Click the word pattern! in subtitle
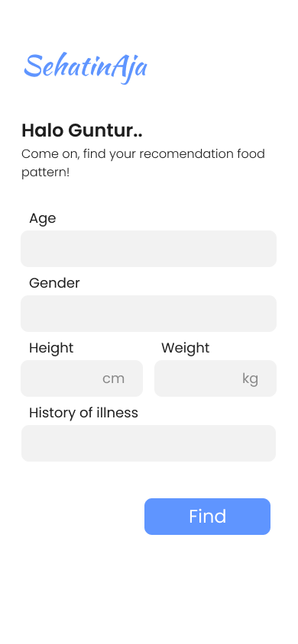This screenshot has height=644, width=298. (46, 172)
